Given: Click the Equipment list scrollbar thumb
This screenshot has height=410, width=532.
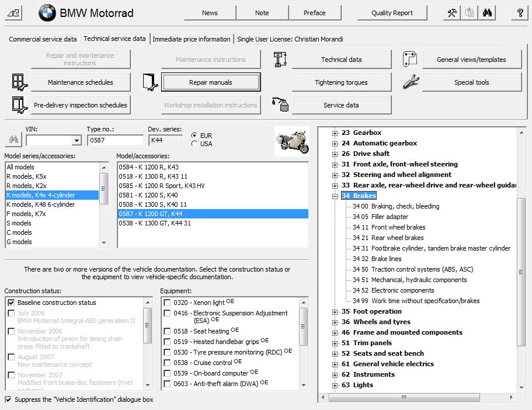Looking at the screenshot, I should (x=303, y=326).
